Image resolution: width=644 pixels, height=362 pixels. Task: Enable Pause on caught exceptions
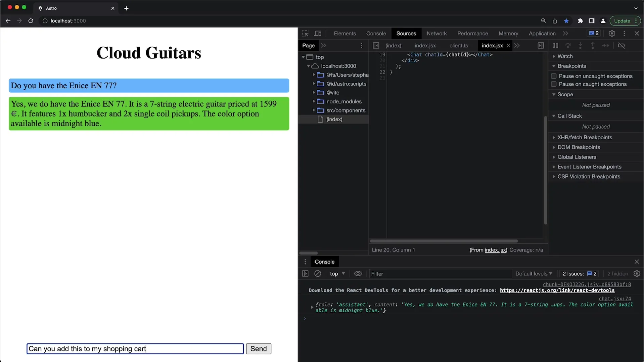[554, 84]
